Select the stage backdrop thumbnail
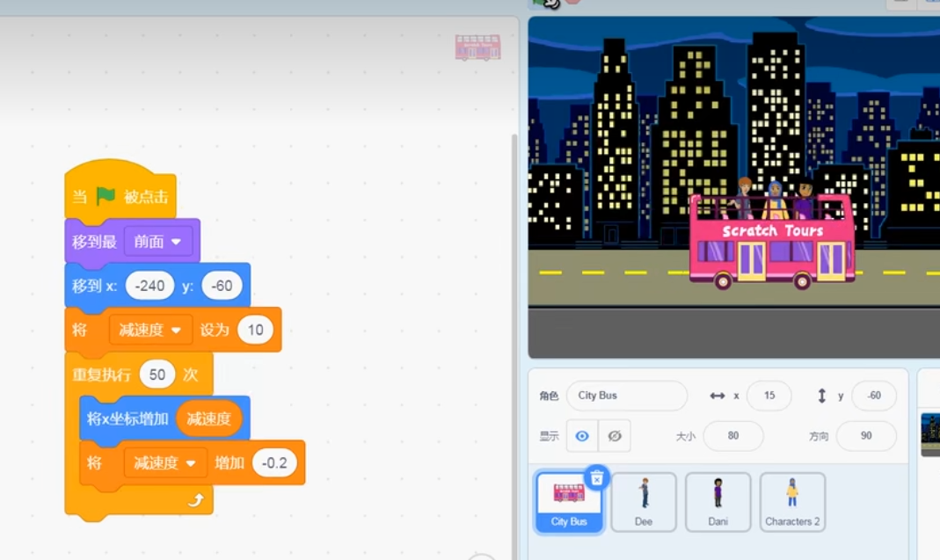Viewport: 940px width, 560px height. click(930, 434)
